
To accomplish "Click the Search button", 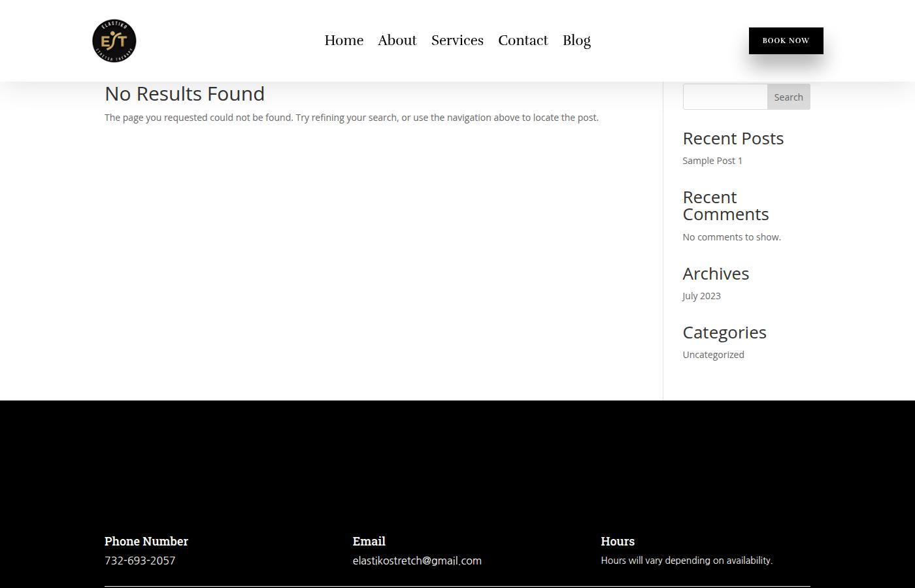I will pyautogui.click(x=788, y=97).
